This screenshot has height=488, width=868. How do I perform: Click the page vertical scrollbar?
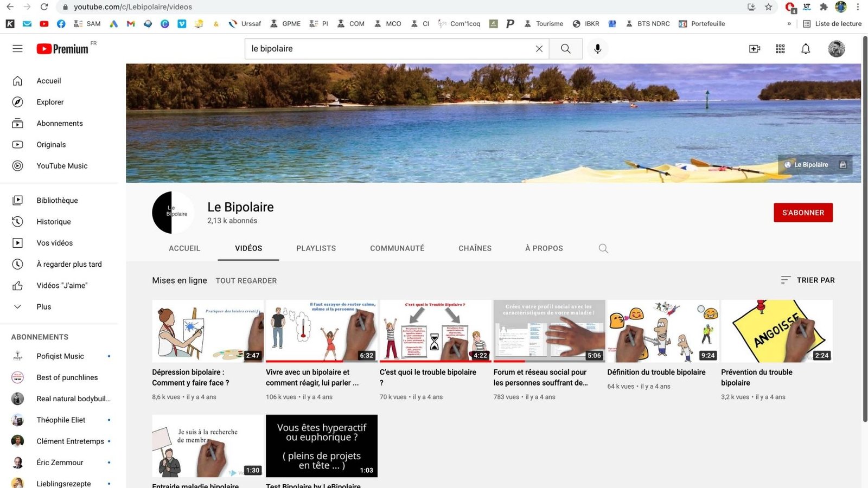coord(865,228)
